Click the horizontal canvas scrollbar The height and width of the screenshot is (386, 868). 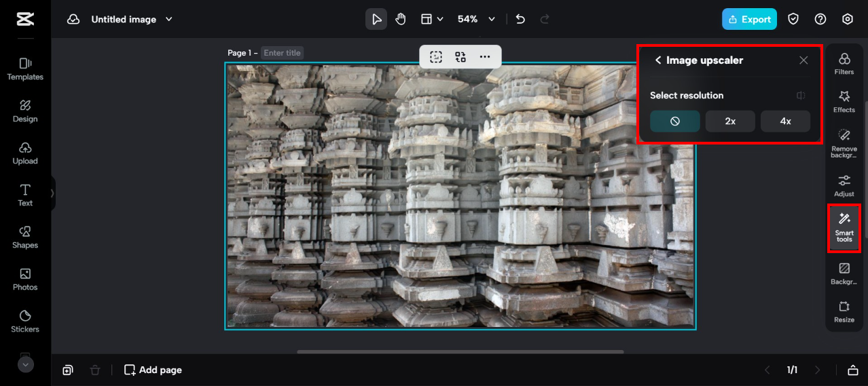click(x=460, y=351)
